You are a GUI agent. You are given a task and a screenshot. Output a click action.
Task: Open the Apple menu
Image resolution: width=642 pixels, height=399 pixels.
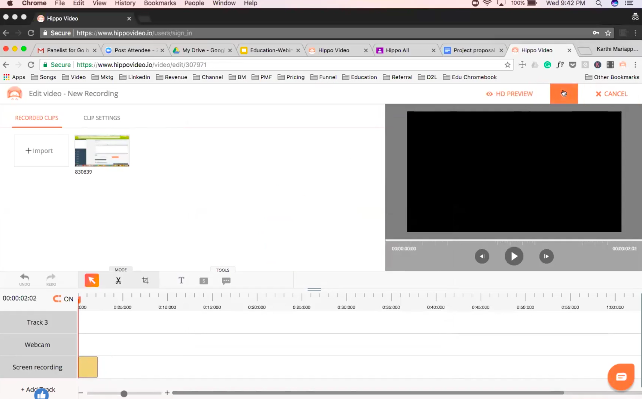[9, 3]
